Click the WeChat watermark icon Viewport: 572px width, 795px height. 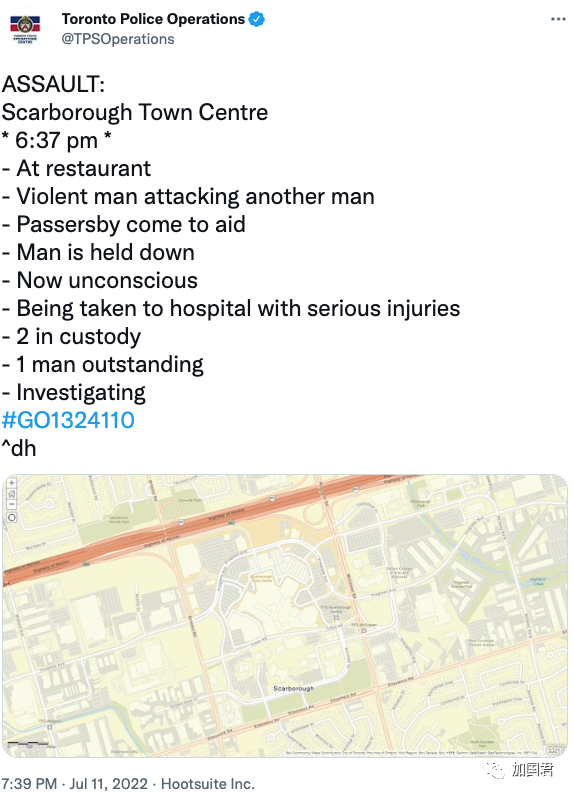click(x=493, y=770)
